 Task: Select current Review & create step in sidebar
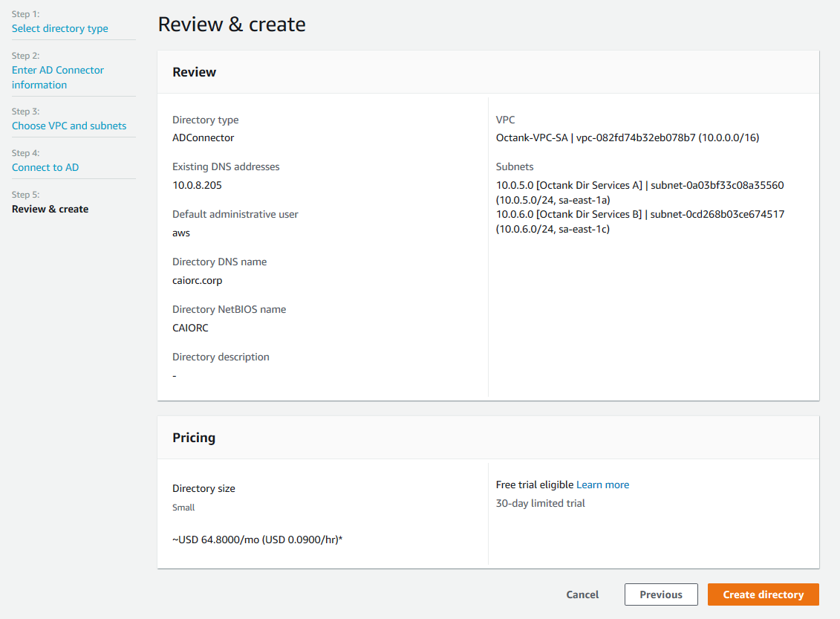50,209
